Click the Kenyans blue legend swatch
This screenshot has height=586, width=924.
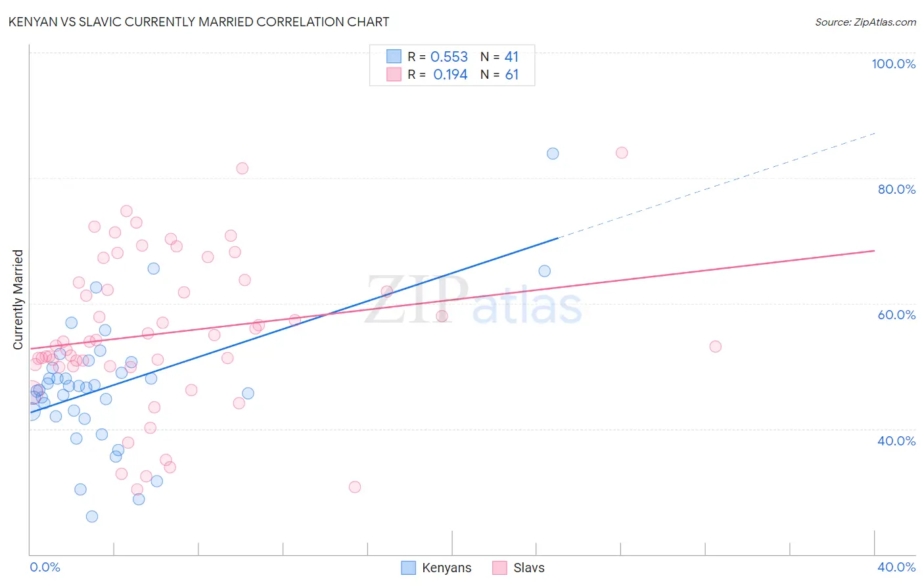tap(408, 568)
